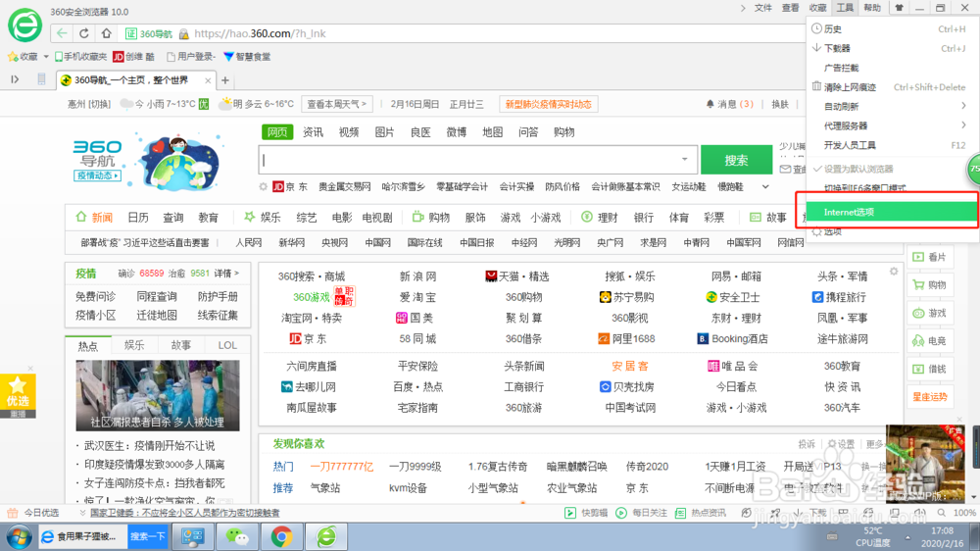The height and width of the screenshot is (551, 980).
Task: Open 武汉医生 news headline
Action: point(149,445)
